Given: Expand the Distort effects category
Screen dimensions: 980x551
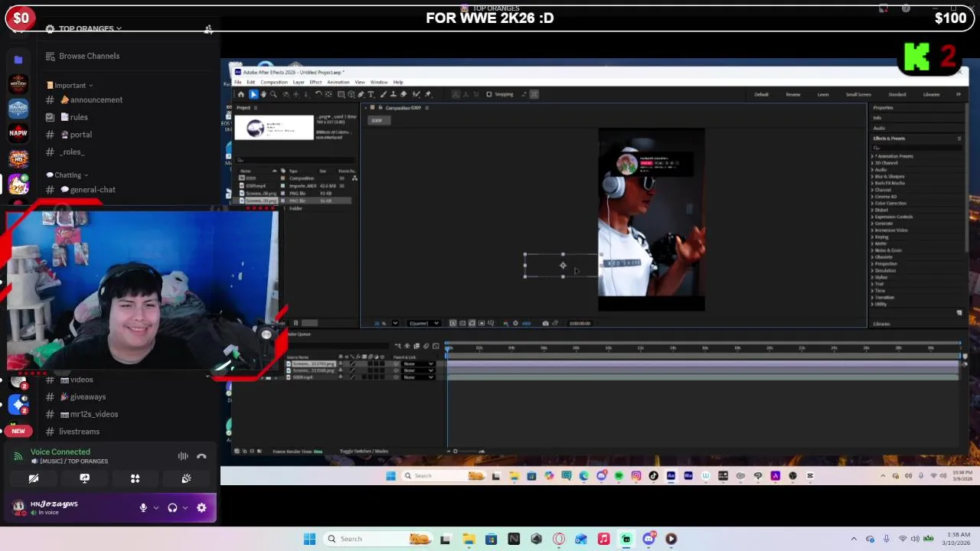Looking at the screenshot, I should (x=872, y=210).
